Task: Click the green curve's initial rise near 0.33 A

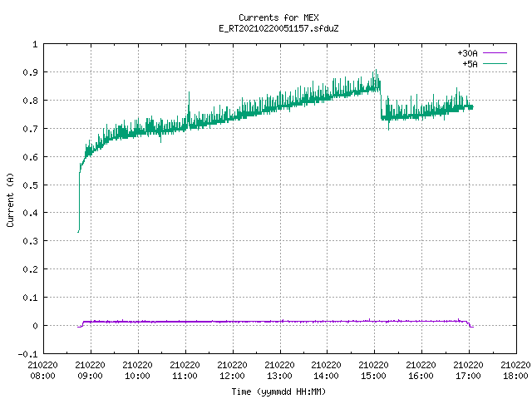Action: pos(79,204)
